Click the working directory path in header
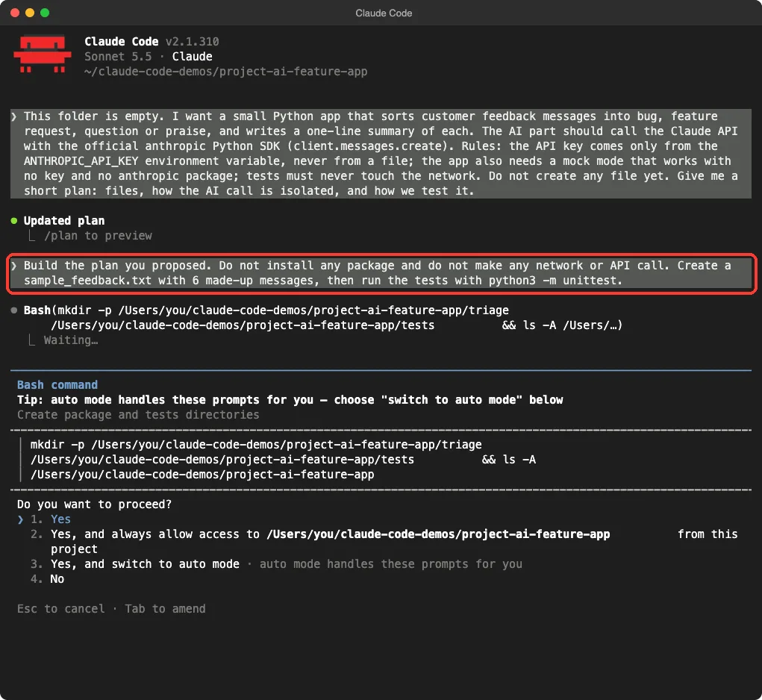762x700 pixels. [x=226, y=72]
